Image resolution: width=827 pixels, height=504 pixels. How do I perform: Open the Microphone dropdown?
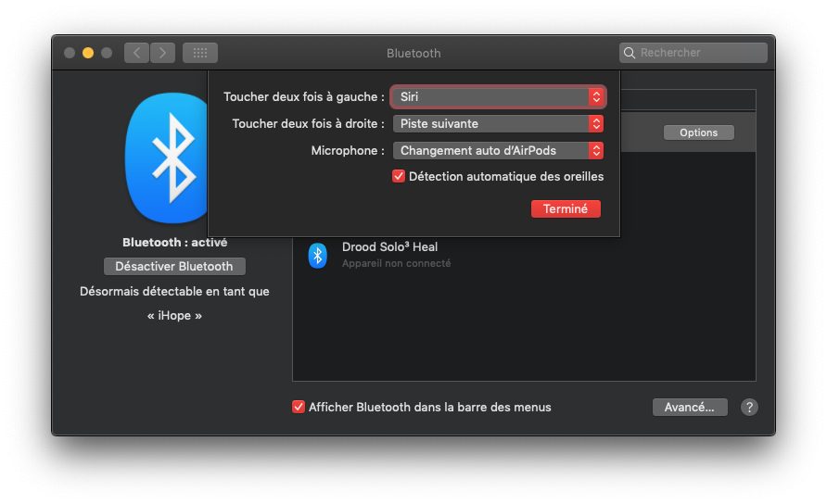[x=498, y=151]
